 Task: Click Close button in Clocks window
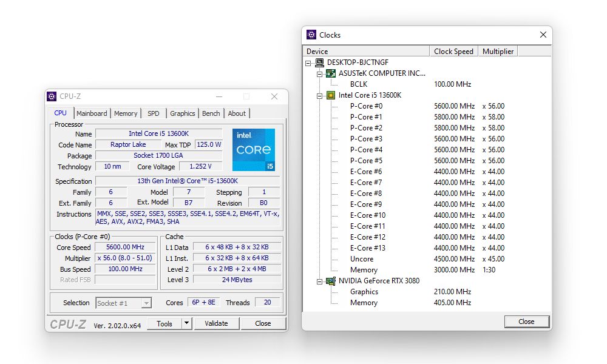pos(526,322)
